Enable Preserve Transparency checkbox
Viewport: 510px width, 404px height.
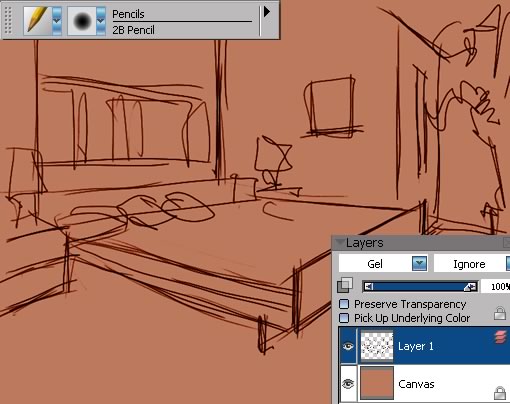[x=344, y=304]
